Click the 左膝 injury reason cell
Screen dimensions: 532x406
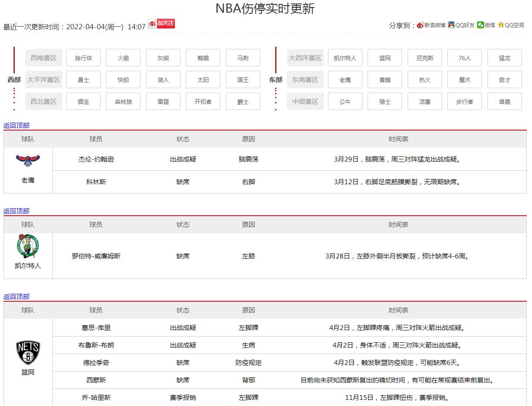coord(249,256)
